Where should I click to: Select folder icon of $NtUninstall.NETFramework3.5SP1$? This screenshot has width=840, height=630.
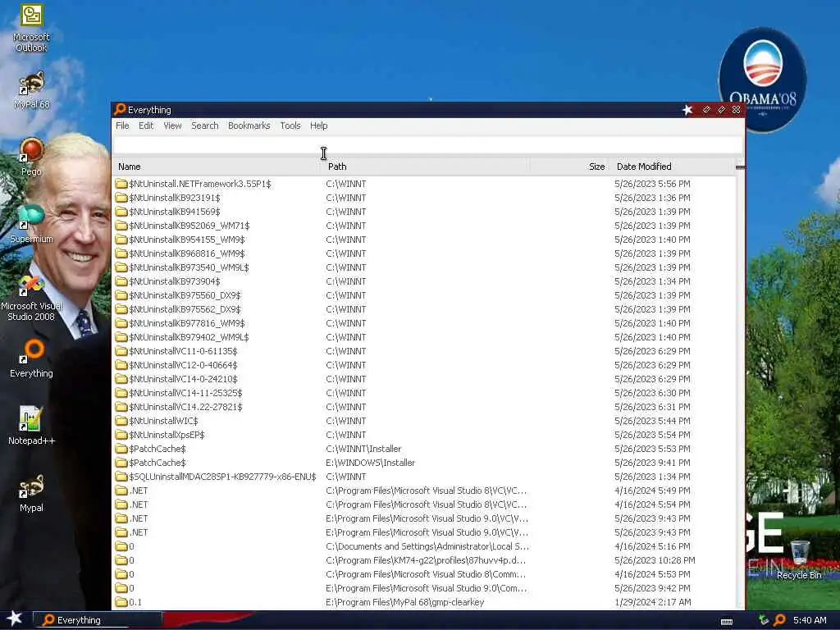[121, 184]
